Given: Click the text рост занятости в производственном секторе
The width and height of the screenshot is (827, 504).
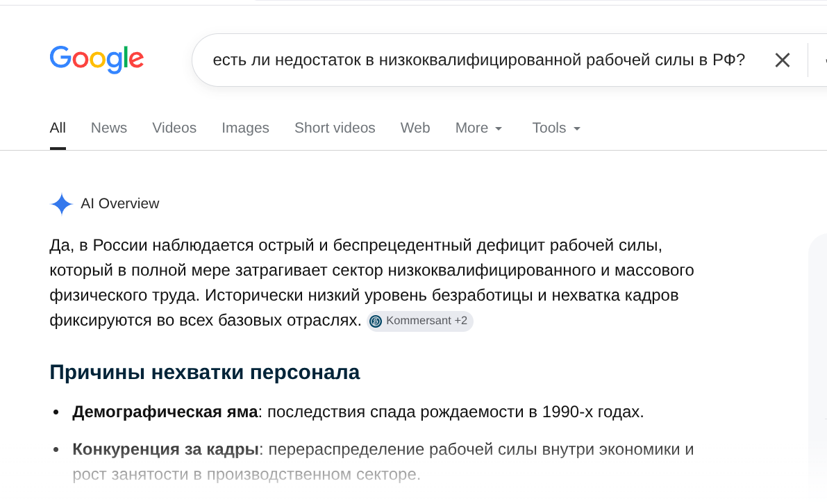Looking at the screenshot, I should click(x=247, y=474).
